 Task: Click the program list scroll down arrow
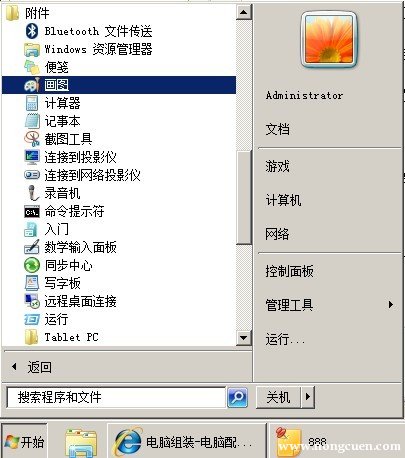click(x=244, y=338)
